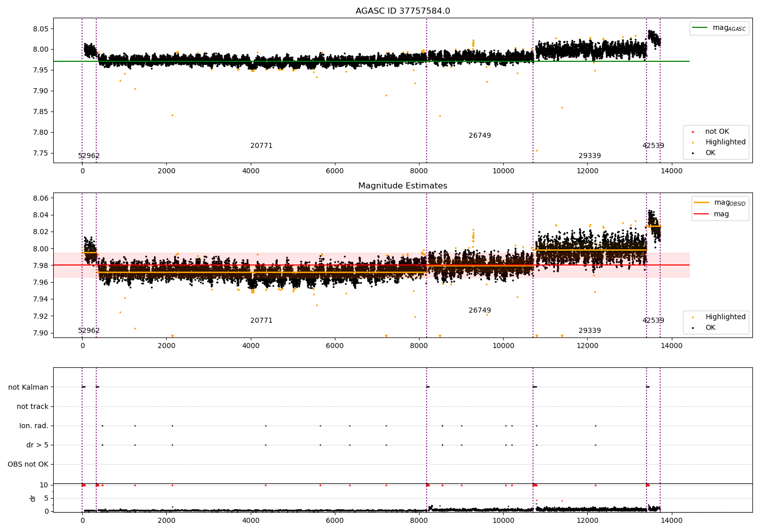This screenshot has height=532, width=760.
Task: Click obsid label 42539 in the top plot
Action: pos(654,146)
